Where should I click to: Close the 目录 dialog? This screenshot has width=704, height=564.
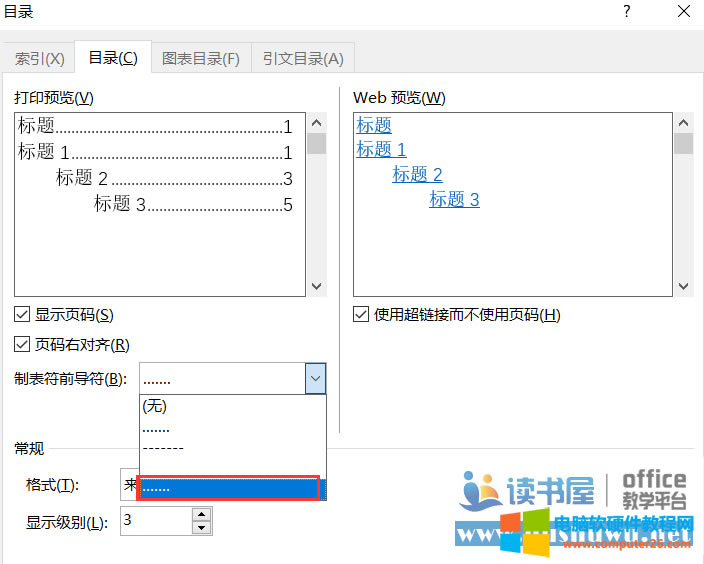[684, 11]
